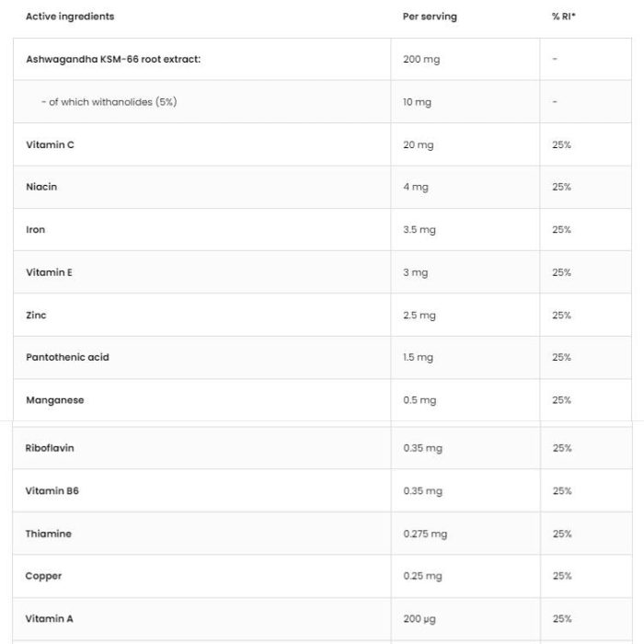Screen dimensions: 644x644
Task: Select the Per serving column header
Action: 430,17
